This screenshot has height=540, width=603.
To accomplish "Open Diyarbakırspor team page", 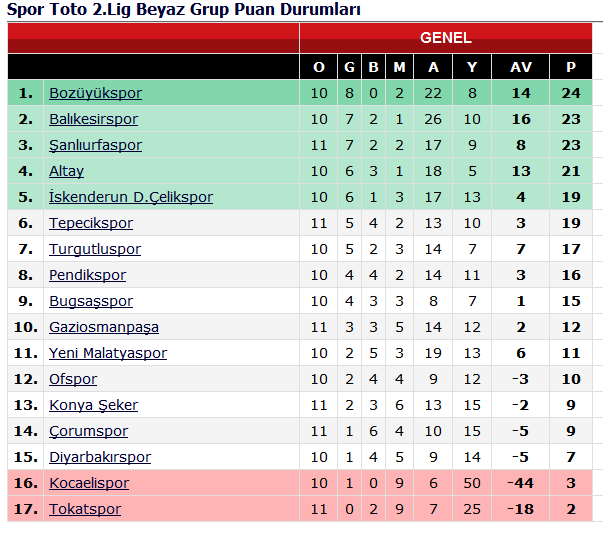I will point(100,457).
